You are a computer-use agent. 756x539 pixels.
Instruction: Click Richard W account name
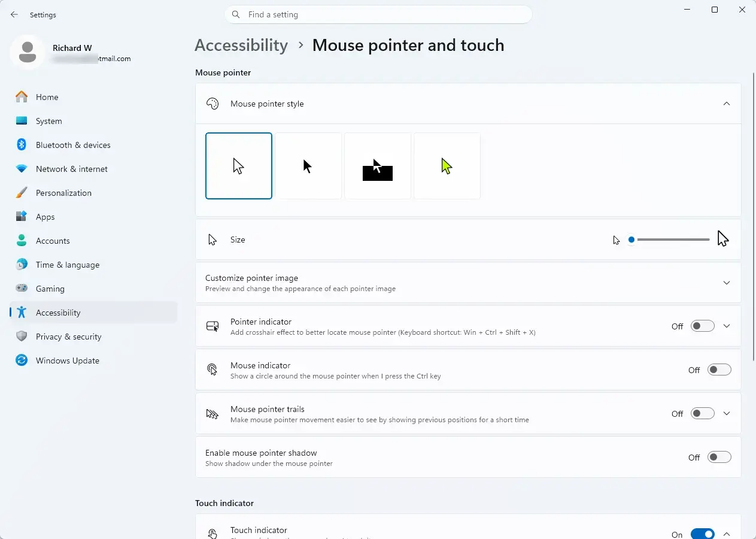tap(72, 48)
